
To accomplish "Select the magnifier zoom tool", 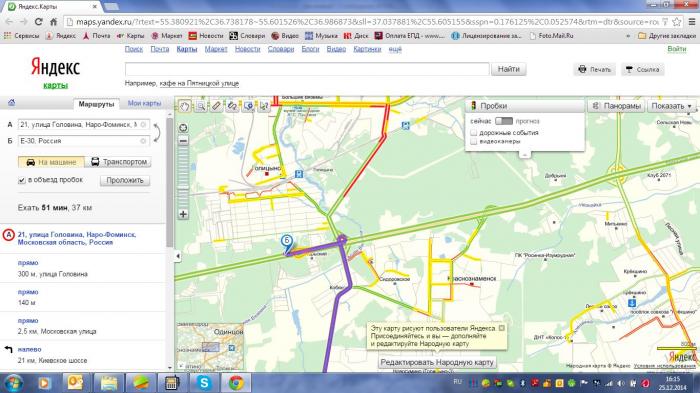I will tap(201, 106).
